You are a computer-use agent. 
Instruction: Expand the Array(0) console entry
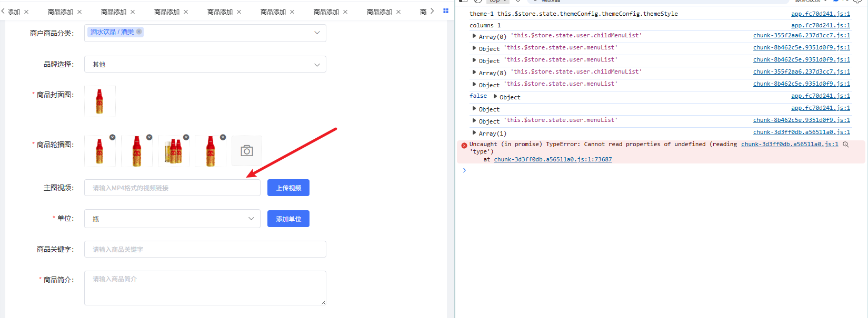474,36
